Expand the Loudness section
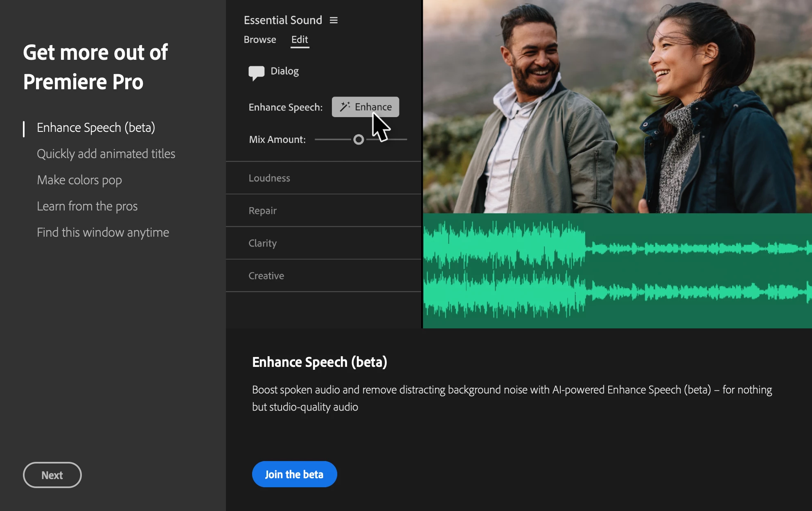Screen dimensions: 812x511 [269, 178]
